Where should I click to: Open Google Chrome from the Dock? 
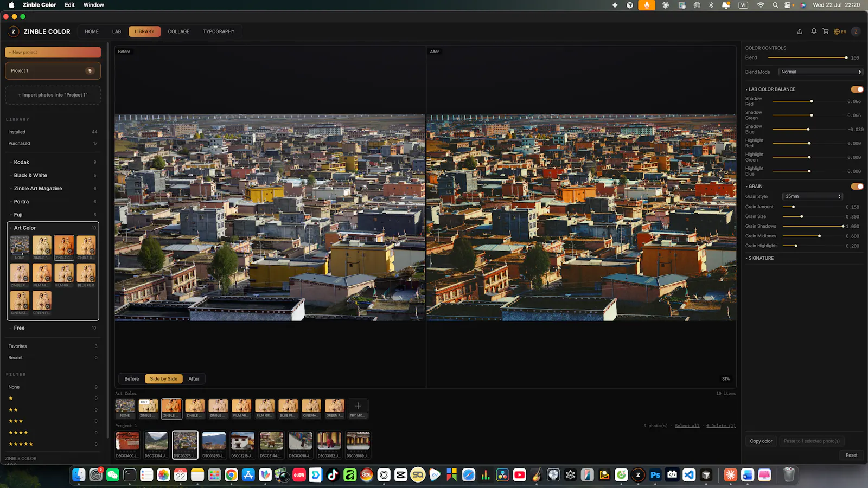[x=231, y=475]
